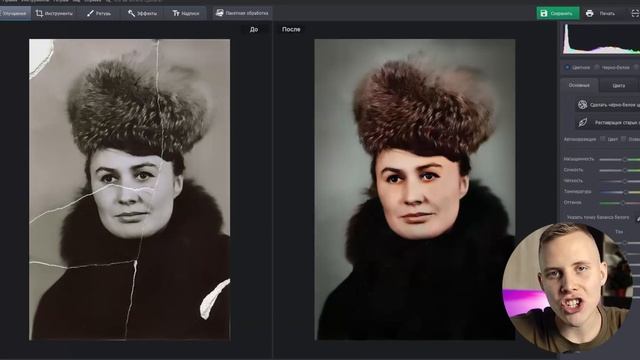The width and height of the screenshot is (640, 360).
Task: Click the feather restoration icon
Action: point(582,122)
